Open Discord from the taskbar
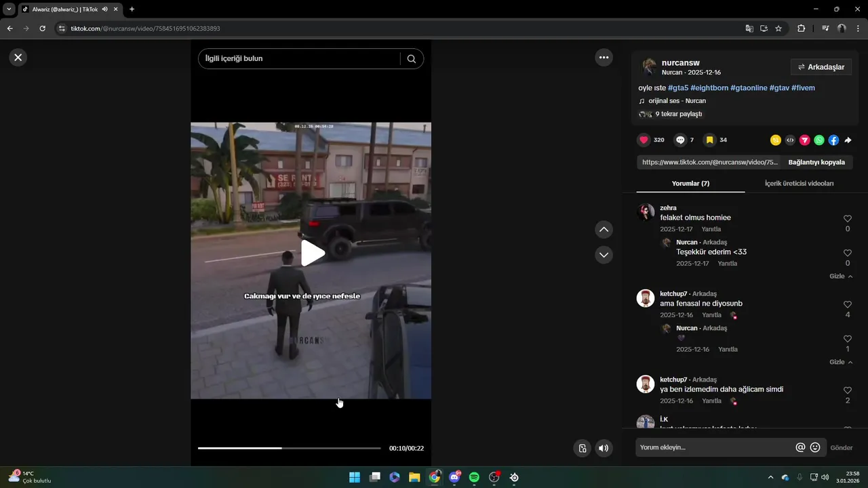The height and width of the screenshot is (488, 868). click(454, 477)
